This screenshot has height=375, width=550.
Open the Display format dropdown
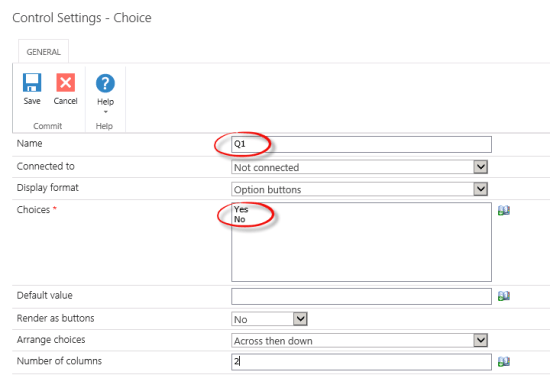click(360, 189)
